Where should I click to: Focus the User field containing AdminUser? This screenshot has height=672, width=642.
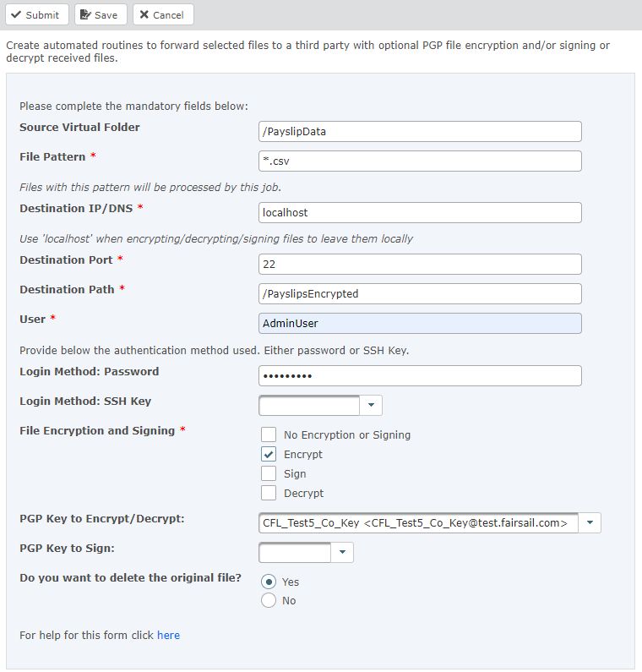pos(420,323)
